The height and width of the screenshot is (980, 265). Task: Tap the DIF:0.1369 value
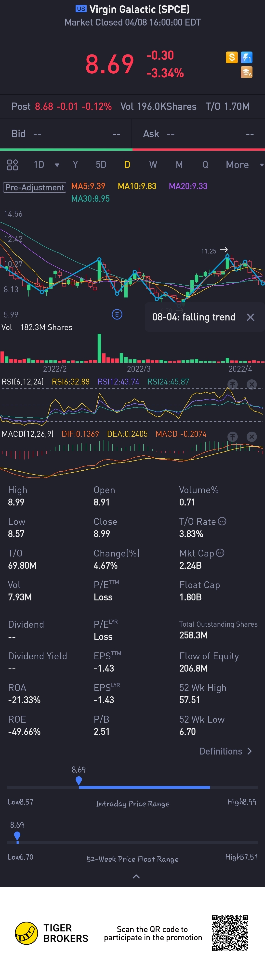tap(80, 434)
